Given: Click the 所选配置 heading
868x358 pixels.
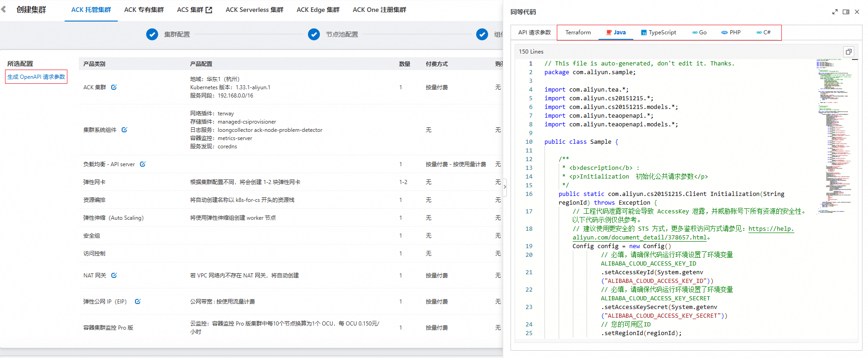Looking at the screenshot, I should pyautogui.click(x=20, y=64).
